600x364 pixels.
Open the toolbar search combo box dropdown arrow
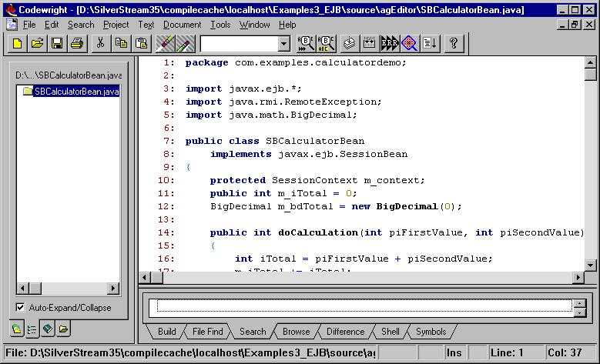click(x=283, y=44)
